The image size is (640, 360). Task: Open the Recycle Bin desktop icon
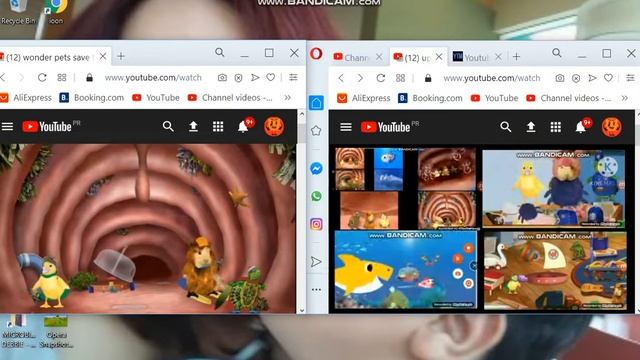pos(18,12)
